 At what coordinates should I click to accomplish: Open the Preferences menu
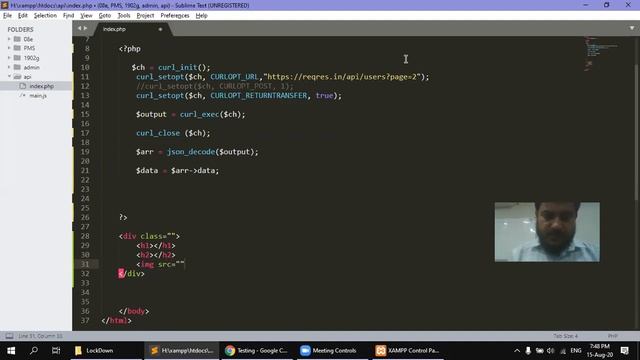point(175,16)
